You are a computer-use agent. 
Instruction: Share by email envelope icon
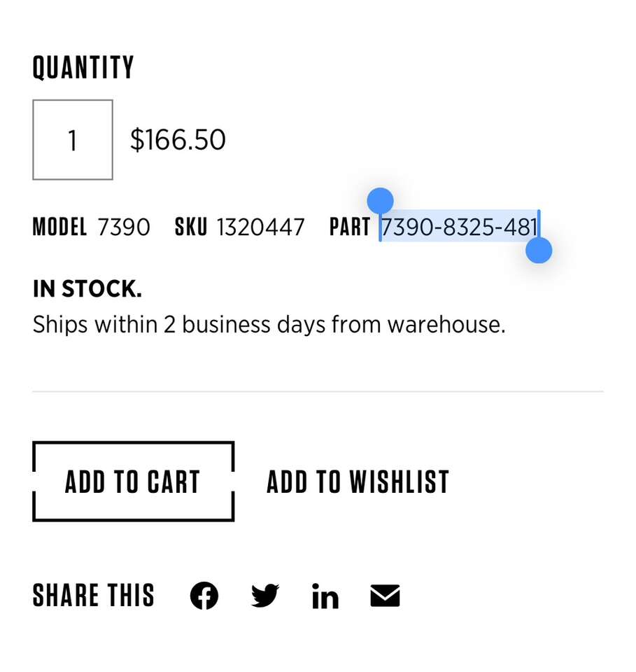coord(385,596)
